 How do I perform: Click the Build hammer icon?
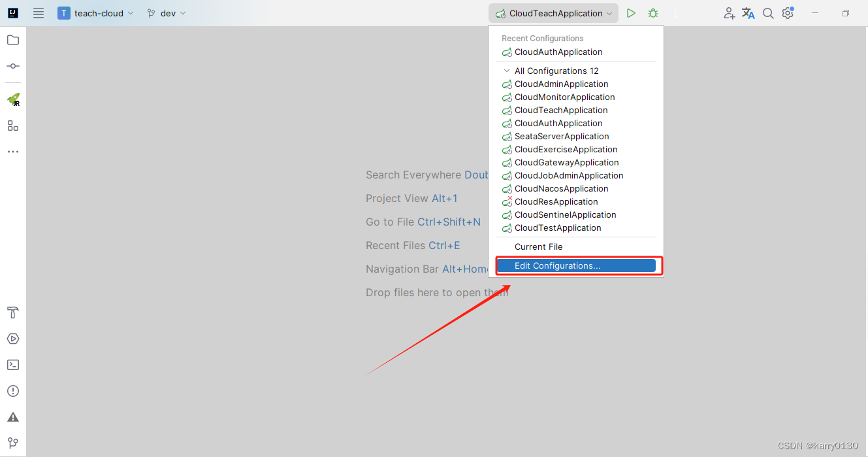(x=12, y=313)
